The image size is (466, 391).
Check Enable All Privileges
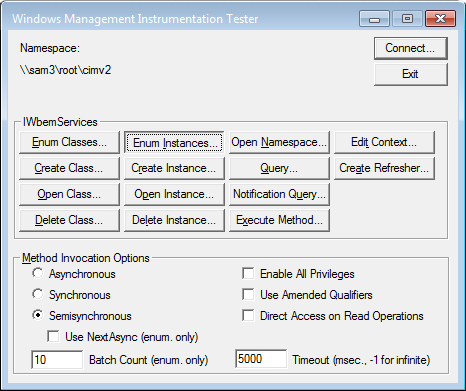tap(248, 273)
